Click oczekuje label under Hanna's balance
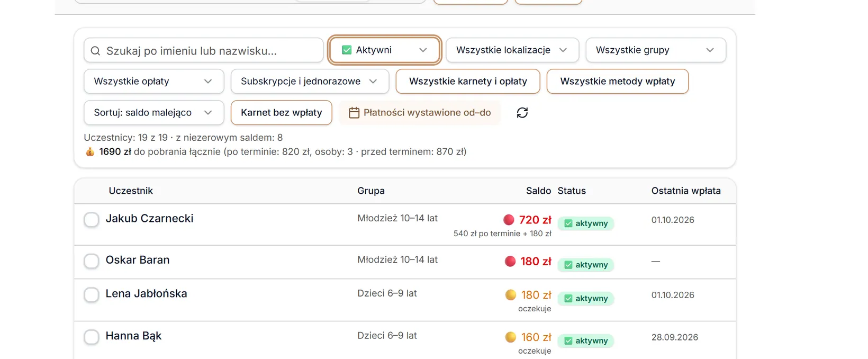The image size is (868, 359). 535,351
